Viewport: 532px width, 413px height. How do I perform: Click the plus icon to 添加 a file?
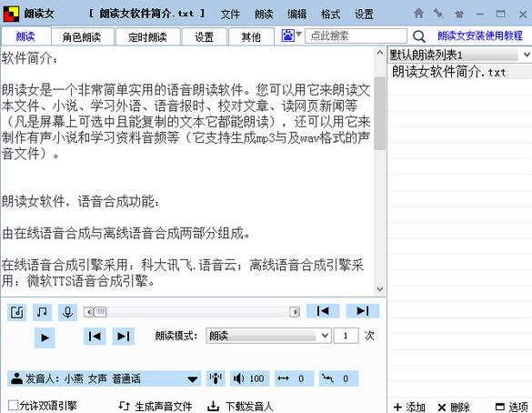(397, 407)
